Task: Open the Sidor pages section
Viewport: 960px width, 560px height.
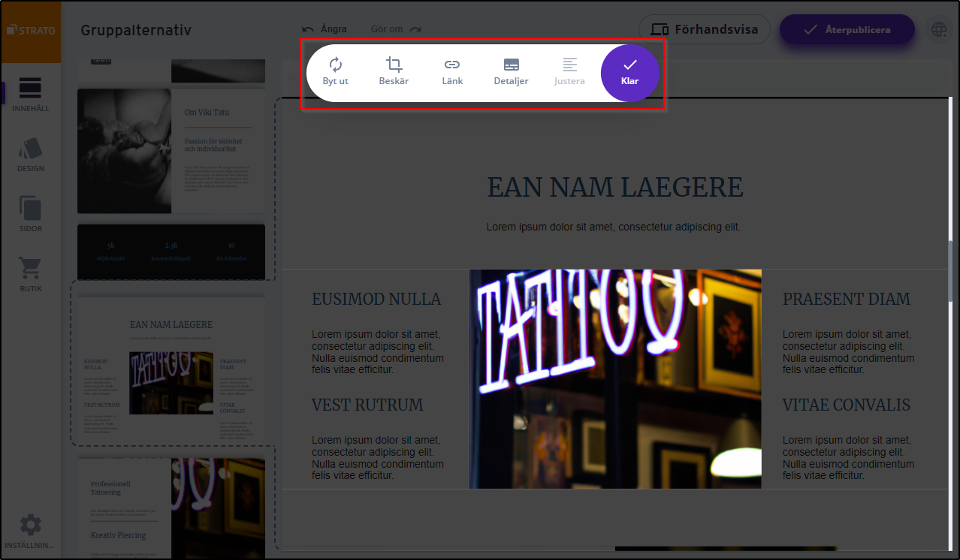Action: click(x=30, y=214)
